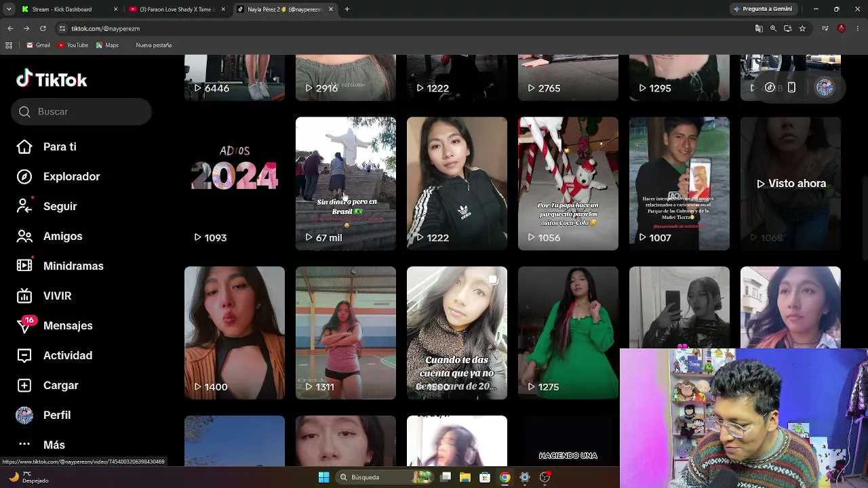Open the Chrome profile avatar

click(842, 28)
